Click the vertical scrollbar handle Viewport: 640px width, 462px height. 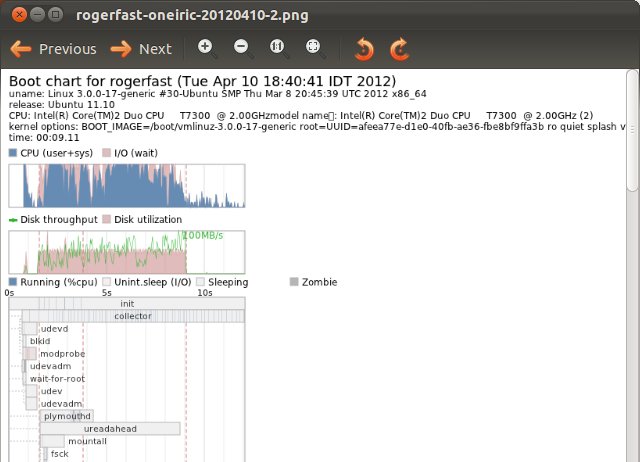tap(632, 131)
